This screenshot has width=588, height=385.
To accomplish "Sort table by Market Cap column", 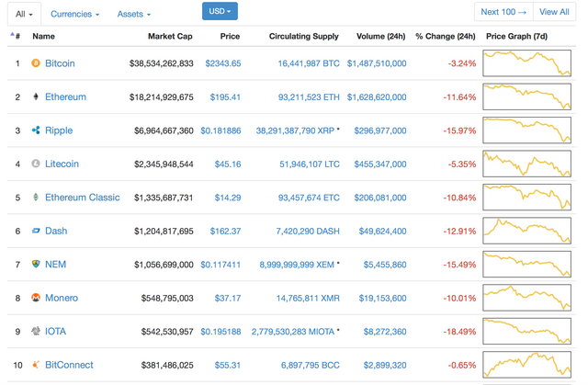I will (x=170, y=37).
